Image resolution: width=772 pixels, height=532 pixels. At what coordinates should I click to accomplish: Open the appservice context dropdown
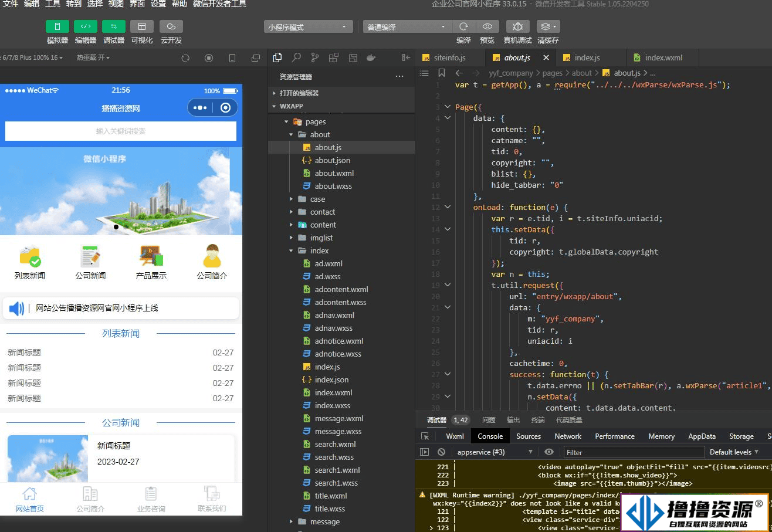tap(495, 452)
